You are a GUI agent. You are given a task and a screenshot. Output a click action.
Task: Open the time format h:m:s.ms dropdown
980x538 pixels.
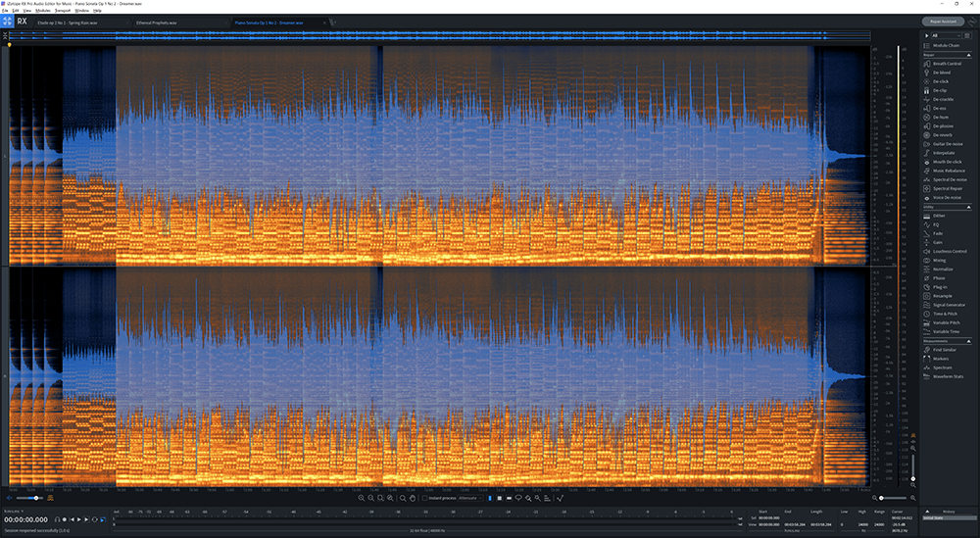pos(13,510)
